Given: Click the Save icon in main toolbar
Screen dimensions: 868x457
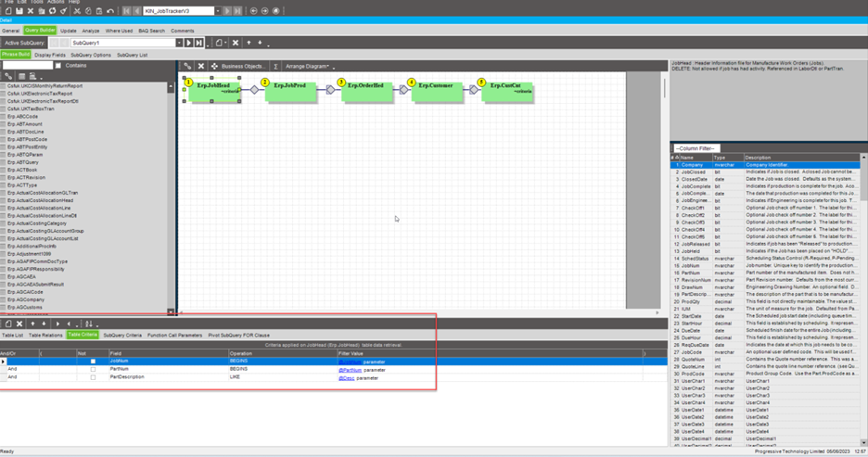Looking at the screenshot, I should pos(19,11).
